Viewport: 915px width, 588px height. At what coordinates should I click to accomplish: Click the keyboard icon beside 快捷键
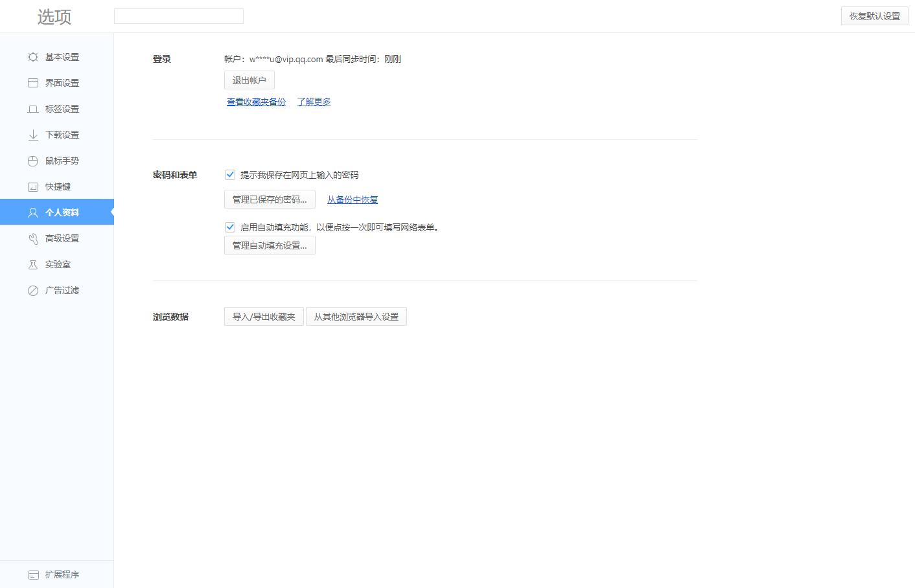[x=33, y=187]
